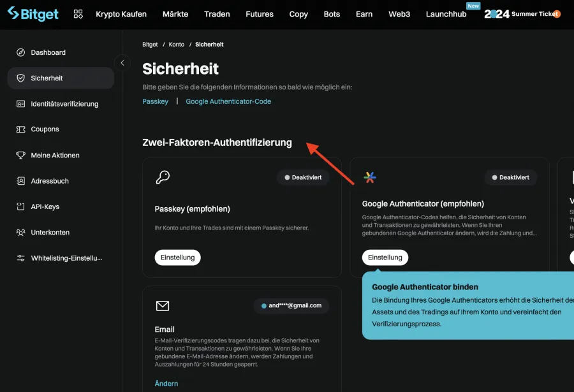This screenshot has width=574, height=392.
Task: Open the Web3 menu item
Action: click(x=399, y=13)
